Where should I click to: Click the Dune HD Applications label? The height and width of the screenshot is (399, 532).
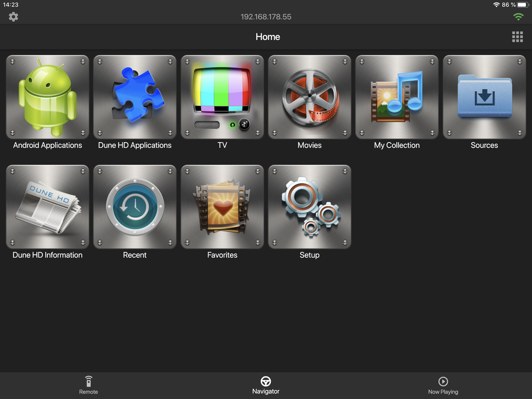pyautogui.click(x=135, y=145)
